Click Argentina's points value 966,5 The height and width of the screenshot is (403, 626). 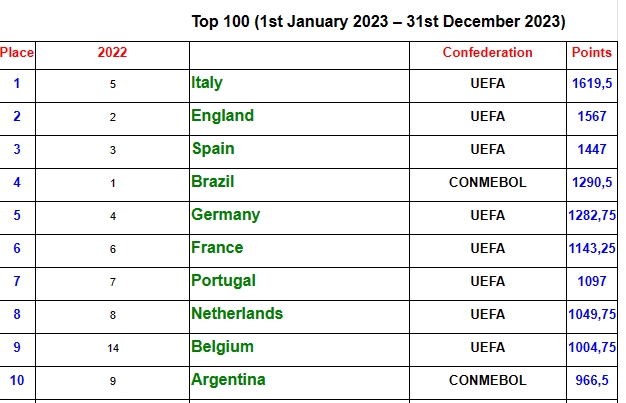click(x=592, y=380)
